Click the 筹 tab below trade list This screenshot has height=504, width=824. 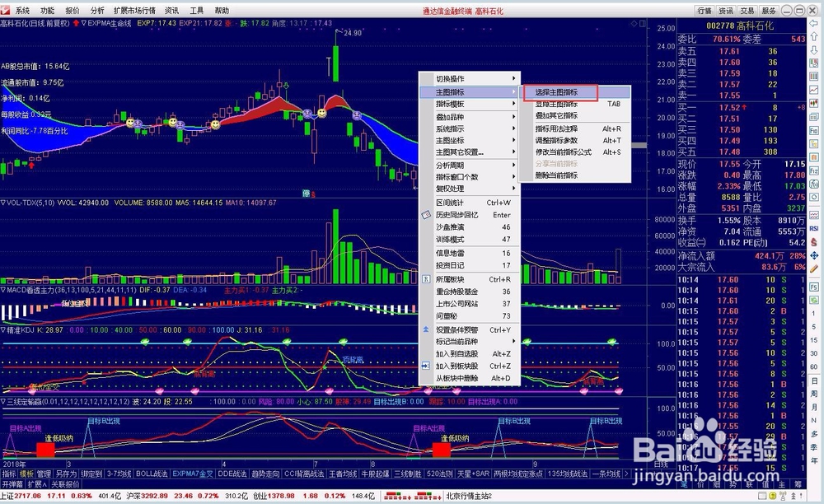pos(797,484)
